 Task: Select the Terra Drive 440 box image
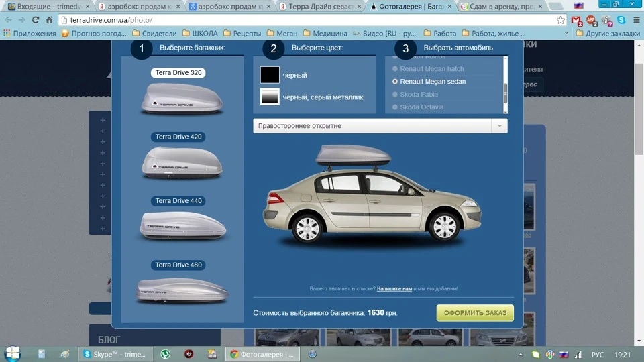pos(182,226)
